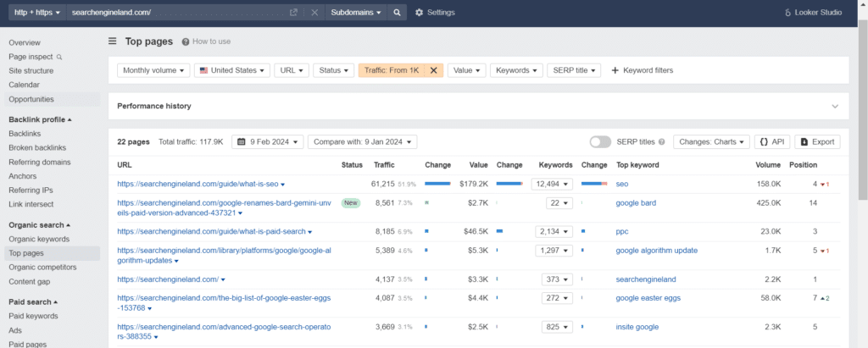This screenshot has width=868, height=348.
Task: Open the what-is-paid-search URL link
Action: [211, 231]
